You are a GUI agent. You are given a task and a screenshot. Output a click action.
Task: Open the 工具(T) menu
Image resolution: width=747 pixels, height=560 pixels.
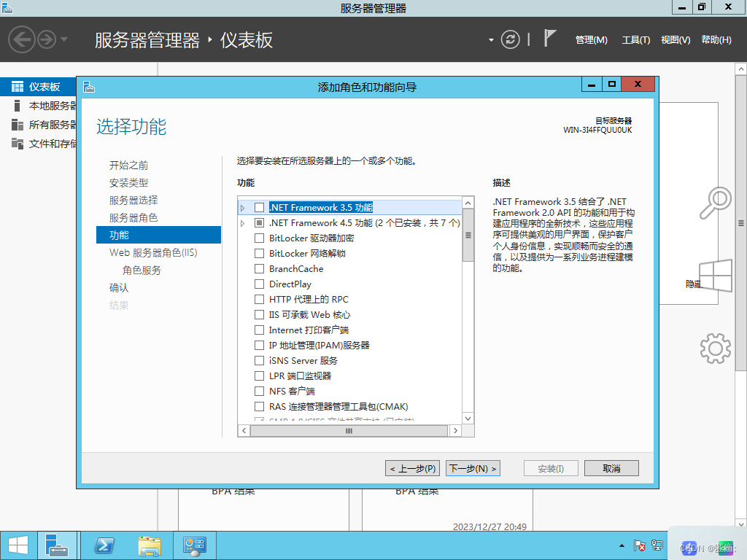(636, 40)
